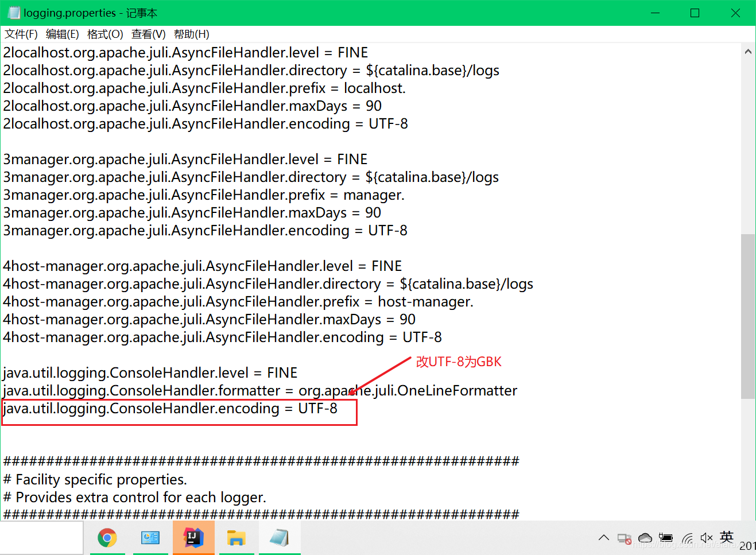Click the Notepad icon in title bar
Viewport: 756px width, 555px height.
(13, 13)
